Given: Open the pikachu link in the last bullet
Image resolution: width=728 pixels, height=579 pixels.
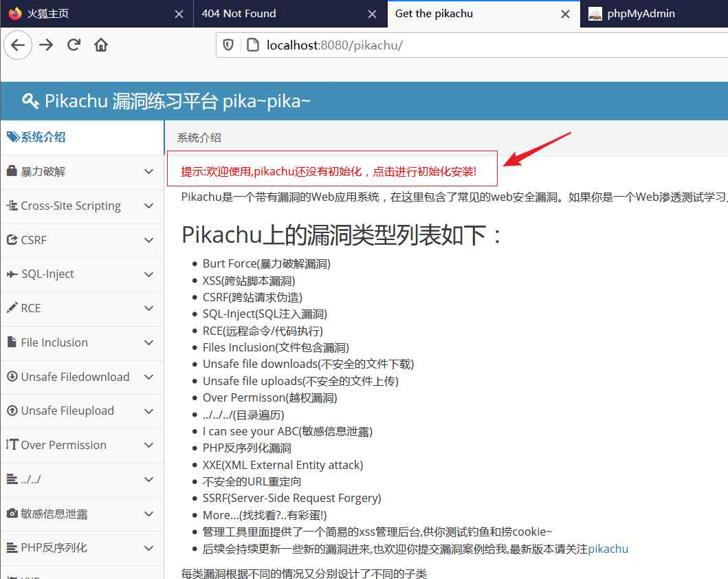Looking at the screenshot, I should point(608,549).
